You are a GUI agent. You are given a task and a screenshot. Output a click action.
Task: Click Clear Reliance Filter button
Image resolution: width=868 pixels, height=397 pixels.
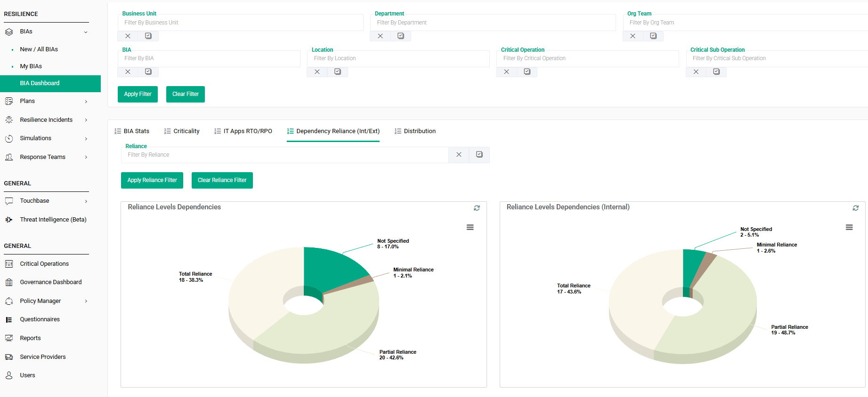pos(222,180)
